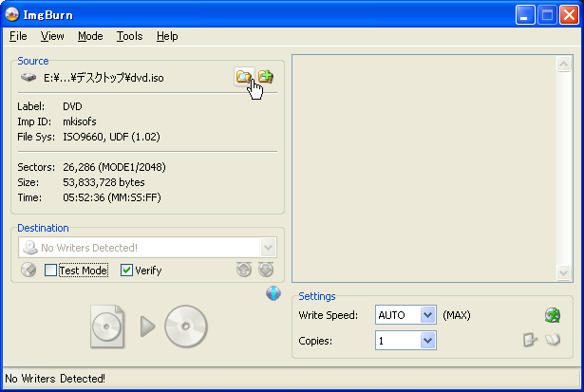Click the '26,286 (MODE1/2048)' sectors value
This screenshot has width=584, height=392.
114,167
